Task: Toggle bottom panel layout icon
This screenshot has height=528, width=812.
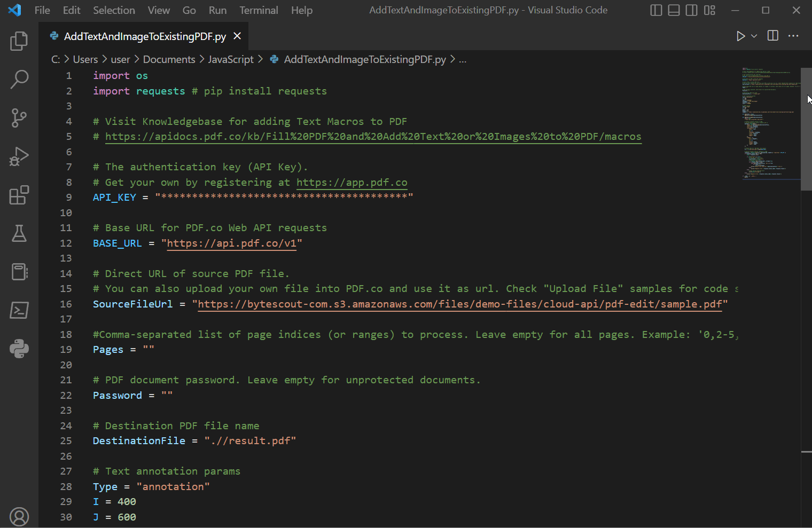Action: pos(674,10)
